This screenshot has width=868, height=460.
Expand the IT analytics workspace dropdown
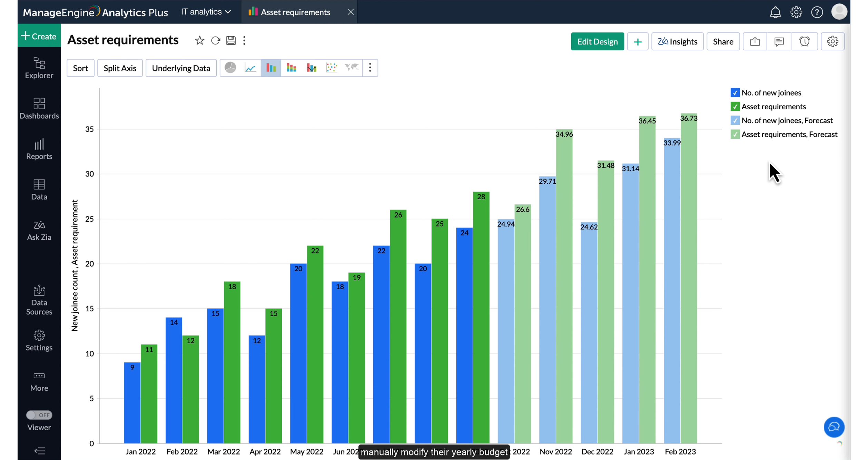(x=206, y=12)
